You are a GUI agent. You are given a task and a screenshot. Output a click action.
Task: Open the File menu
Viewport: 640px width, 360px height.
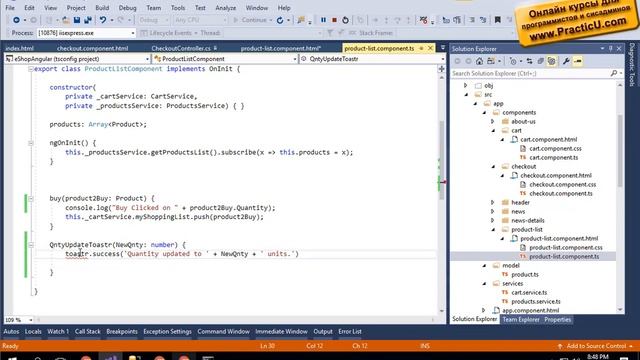(10, 8)
